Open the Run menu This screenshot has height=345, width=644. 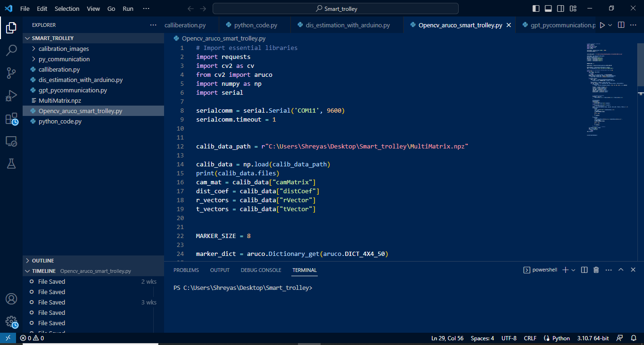128,8
